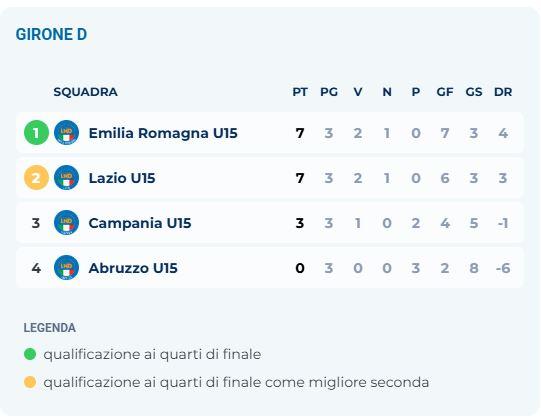
Task: Open the Emilia Romagna U15 team link
Action: pos(163,133)
